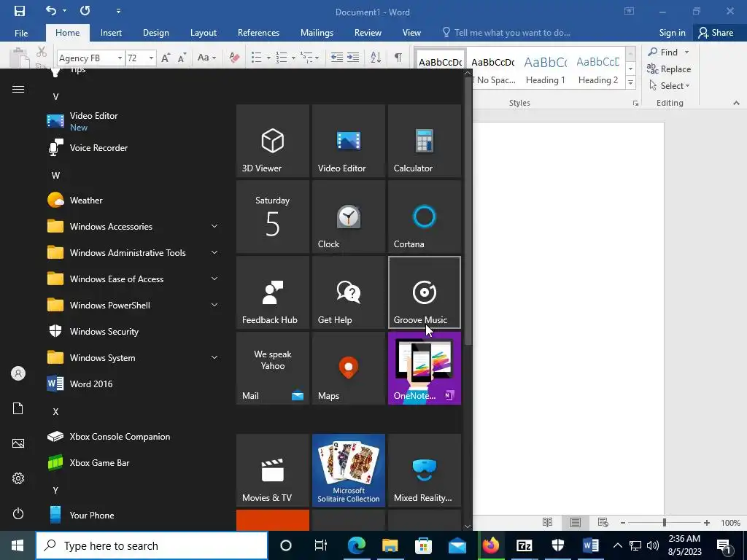The height and width of the screenshot is (560, 747).
Task: Increase paragraph indent
Action: coord(353,58)
